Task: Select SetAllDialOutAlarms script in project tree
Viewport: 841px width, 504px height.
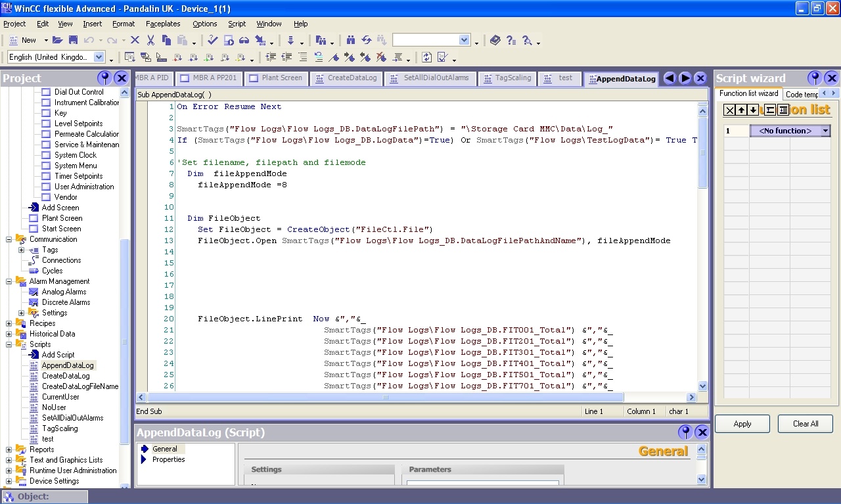Action: pyautogui.click(x=72, y=418)
